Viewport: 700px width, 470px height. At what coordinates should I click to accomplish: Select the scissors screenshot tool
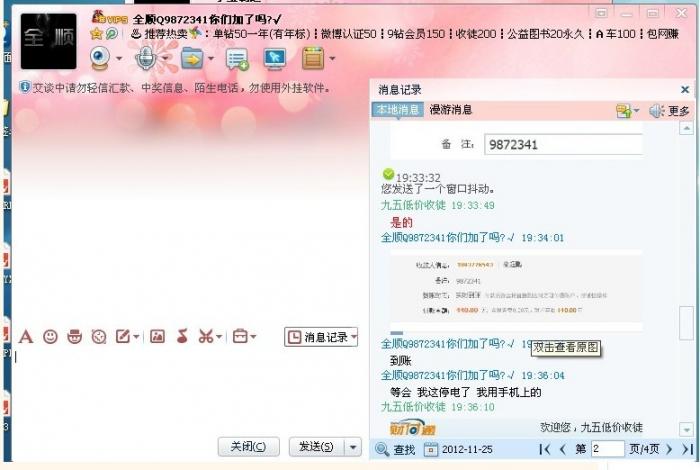pyautogui.click(x=206, y=337)
